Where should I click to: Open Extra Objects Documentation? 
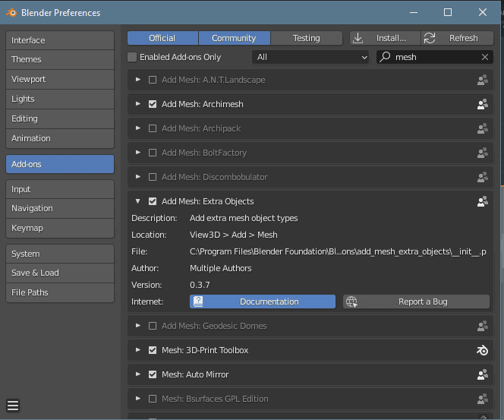263,302
